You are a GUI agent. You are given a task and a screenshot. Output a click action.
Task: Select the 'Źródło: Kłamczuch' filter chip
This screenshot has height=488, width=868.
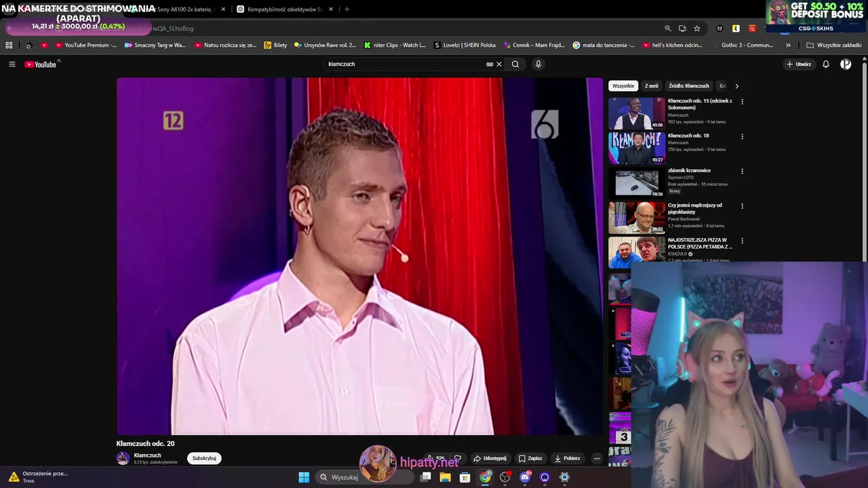tap(688, 86)
